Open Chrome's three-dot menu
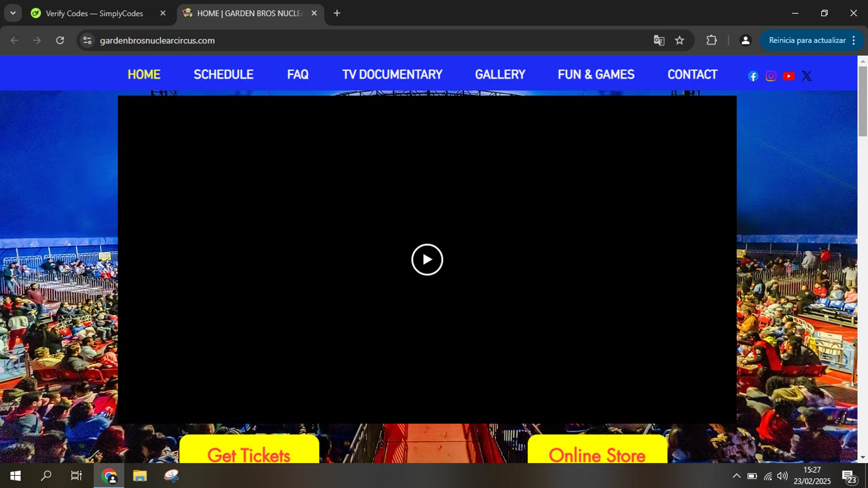 point(854,41)
